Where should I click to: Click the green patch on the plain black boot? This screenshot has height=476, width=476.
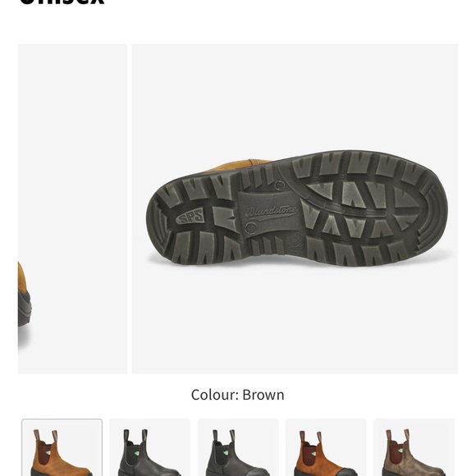tap(138, 455)
